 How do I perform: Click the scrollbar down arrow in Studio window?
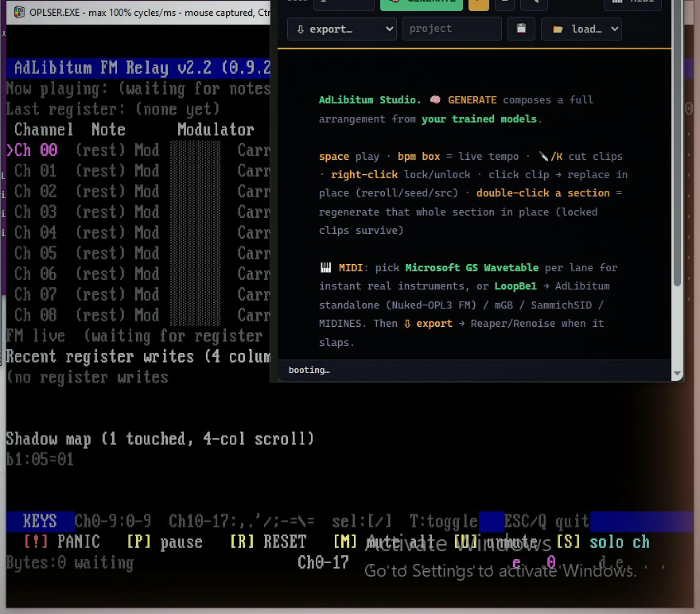[677, 374]
